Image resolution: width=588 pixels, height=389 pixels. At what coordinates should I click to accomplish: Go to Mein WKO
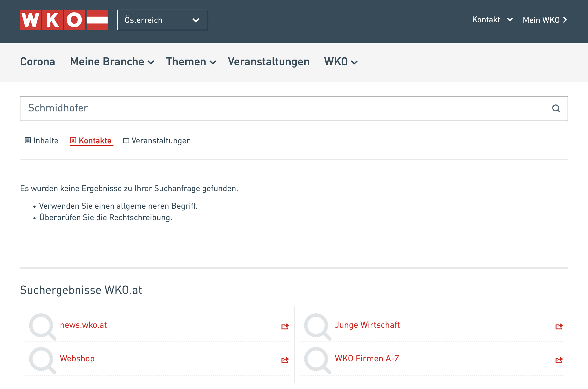[545, 20]
